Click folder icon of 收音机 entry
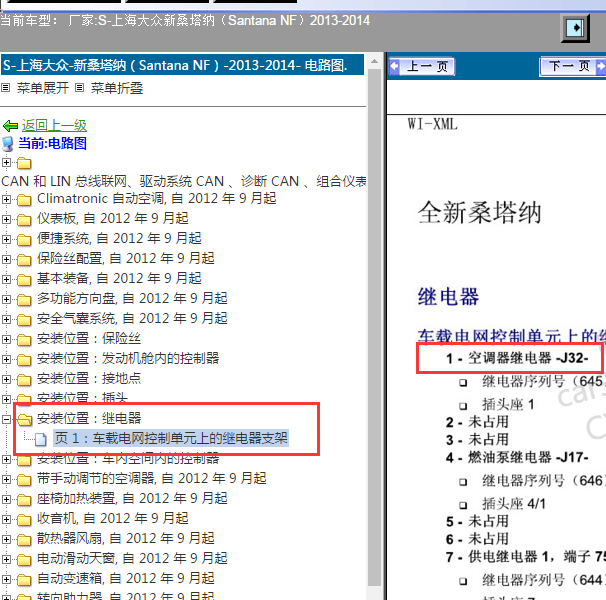The height and width of the screenshot is (600, 606). pos(24,520)
